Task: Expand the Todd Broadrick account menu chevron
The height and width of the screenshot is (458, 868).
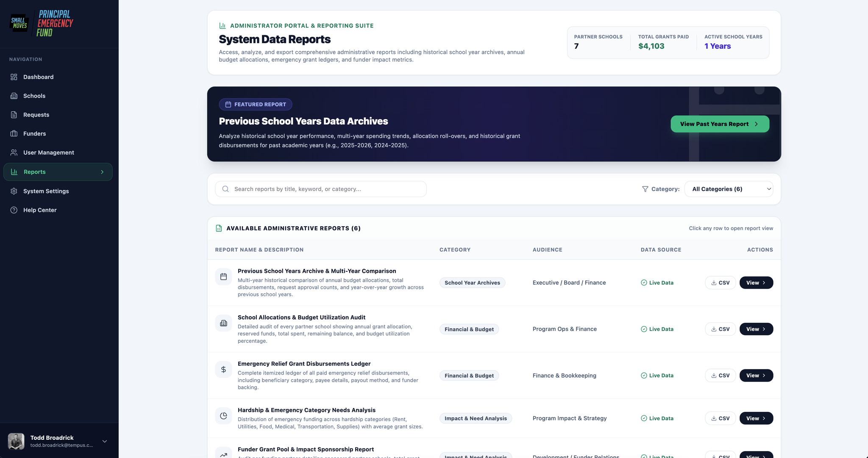Action: 105,441
